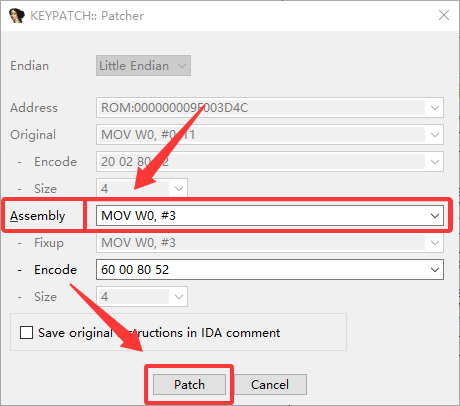This screenshot has height=406, width=460.
Task: Expand the Original instruction dropdown arrow
Action: pyautogui.click(x=435, y=135)
